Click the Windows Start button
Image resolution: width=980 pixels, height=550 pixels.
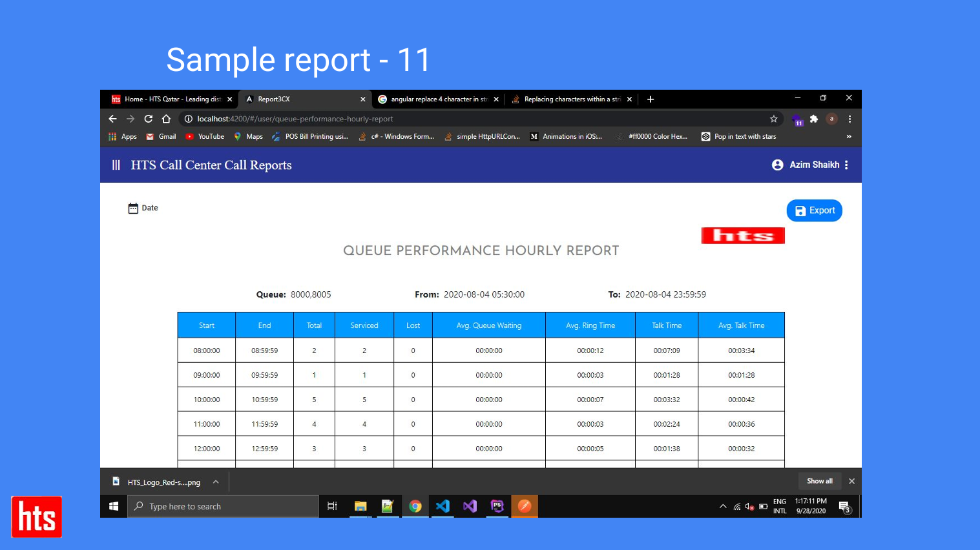click(114, 507)
